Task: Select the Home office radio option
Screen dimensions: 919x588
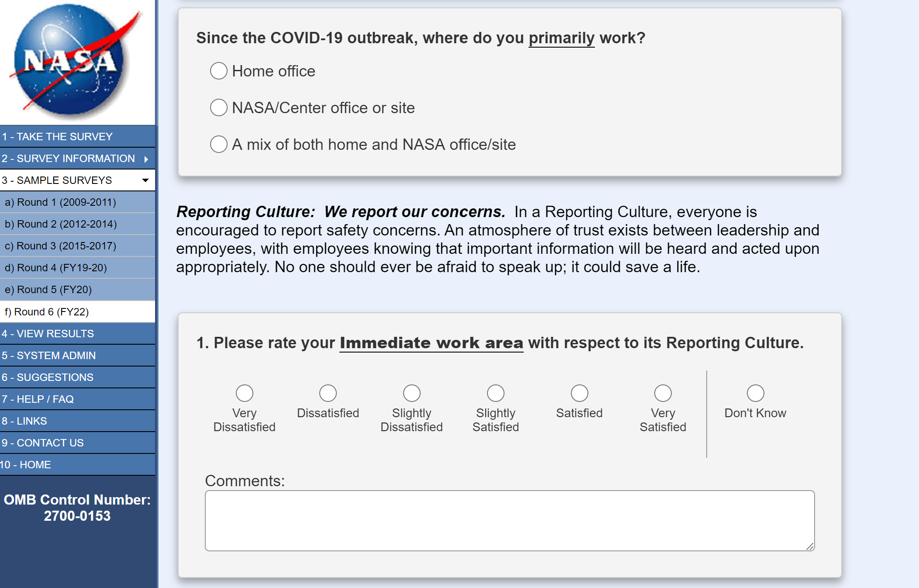Action: coord(219,71)
